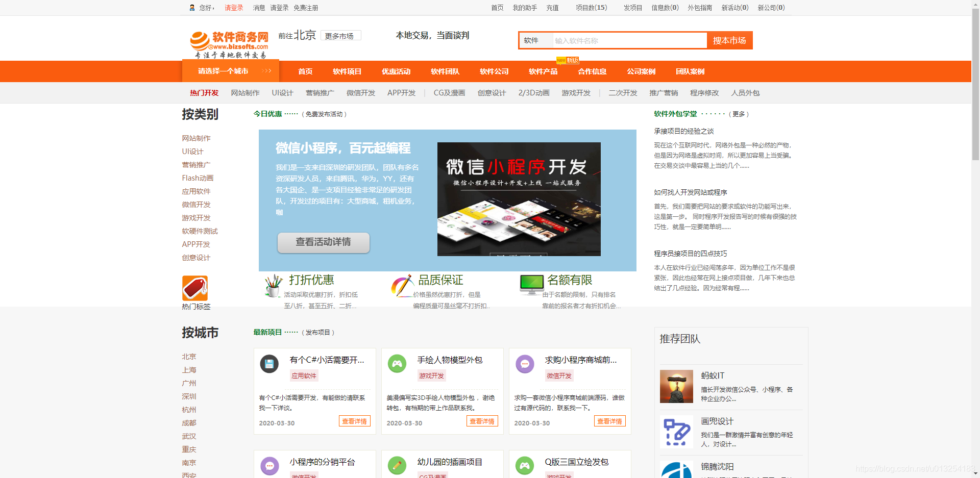Click 外包指南 in the top bar
This screenshot has width=980, height=478.
700,8
